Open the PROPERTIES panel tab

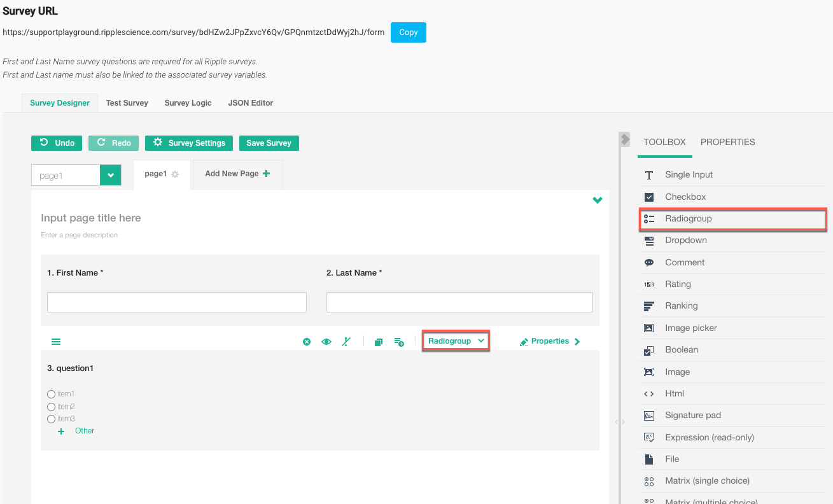tap(727, 143)
